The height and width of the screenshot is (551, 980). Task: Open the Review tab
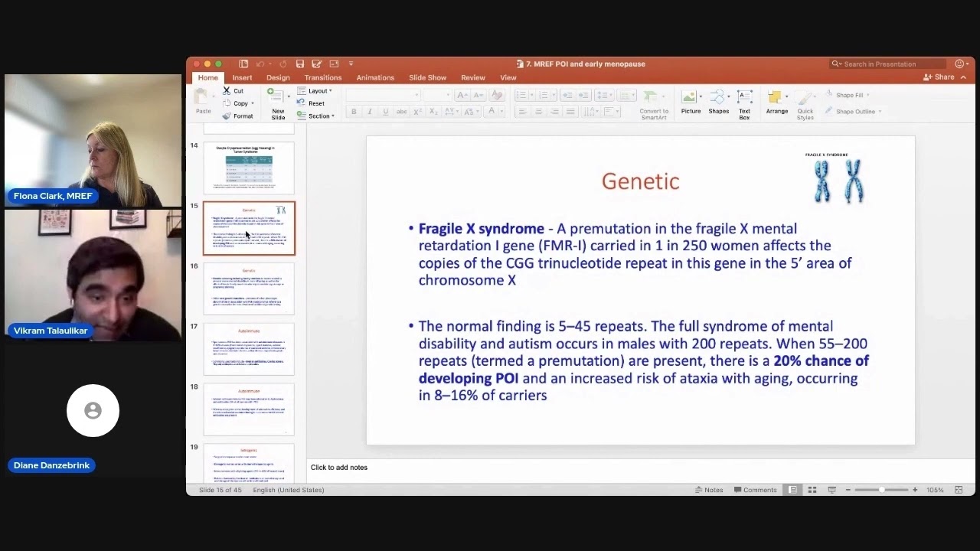(473, 77)
